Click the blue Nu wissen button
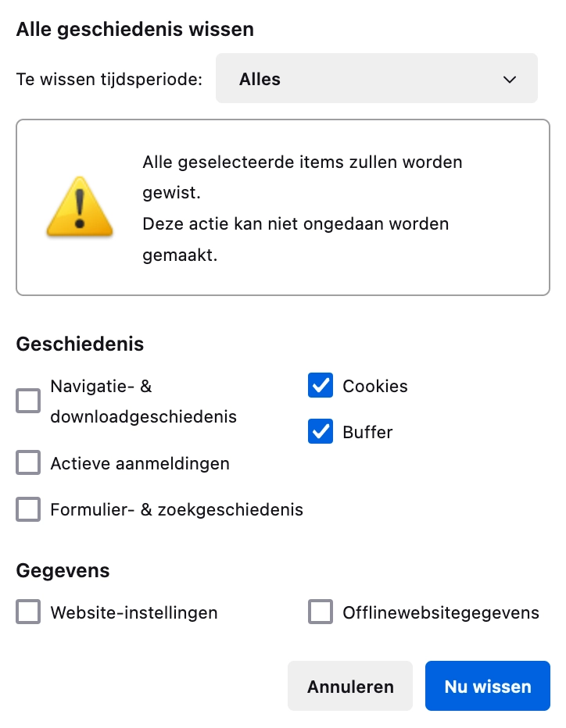Screen dimensions: 566x728 [487, 687]
